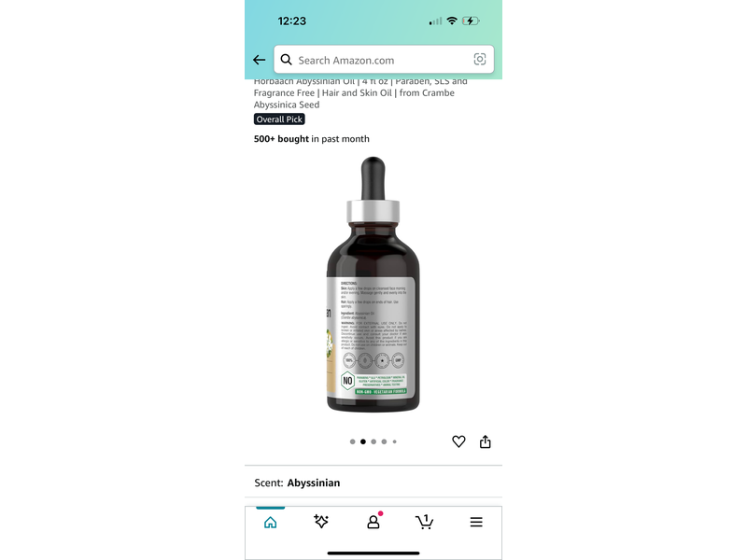Select the first image carousel dot

(353, 441)
